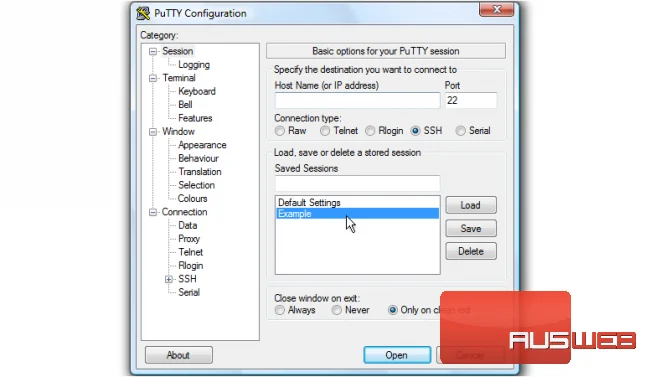Delete the selected saved session
This screenshot has height=377, width=650.
point(471,251)
